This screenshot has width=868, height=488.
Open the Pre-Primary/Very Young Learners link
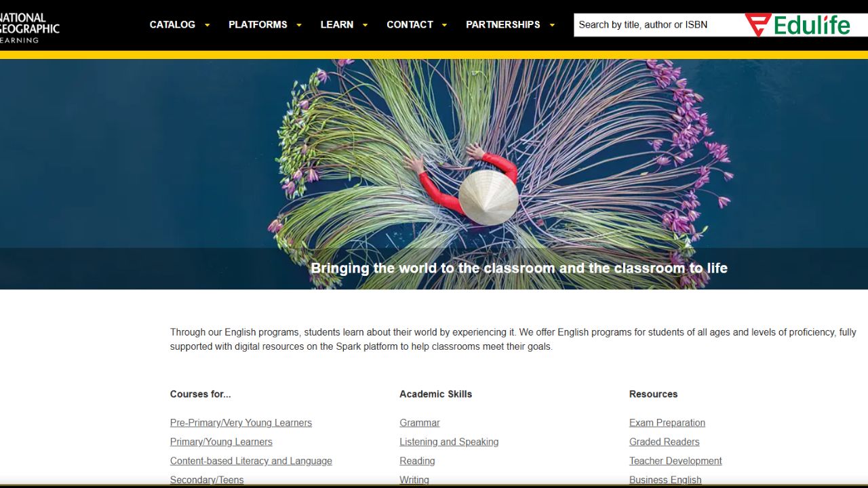pyautogui.click(x=241, y=422)
